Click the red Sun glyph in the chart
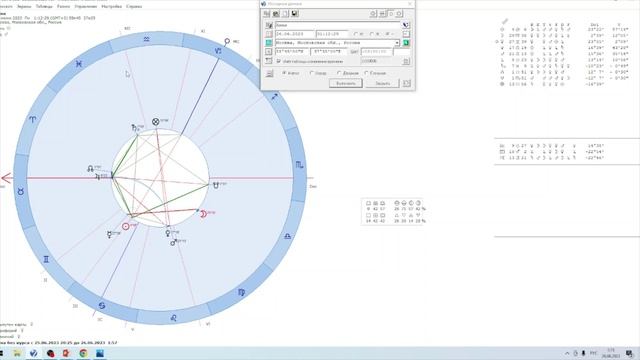Viewport: 640px width, 360px height. tap(126, 226)
